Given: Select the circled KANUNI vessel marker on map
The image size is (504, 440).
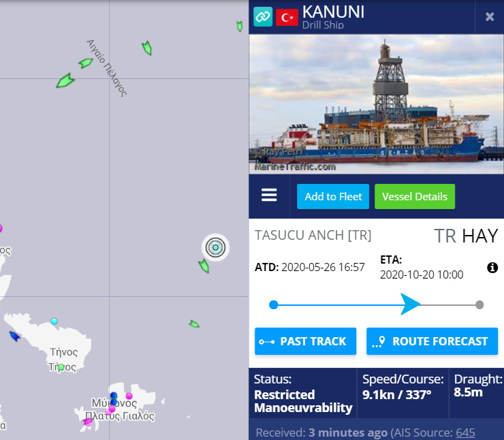Looking at the screenshot, I should [215, 247].
